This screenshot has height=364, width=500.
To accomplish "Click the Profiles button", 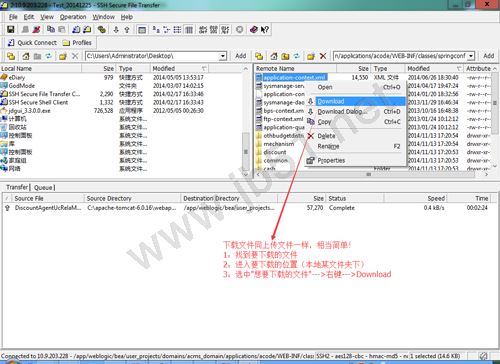I will click(x=77, y=43).
